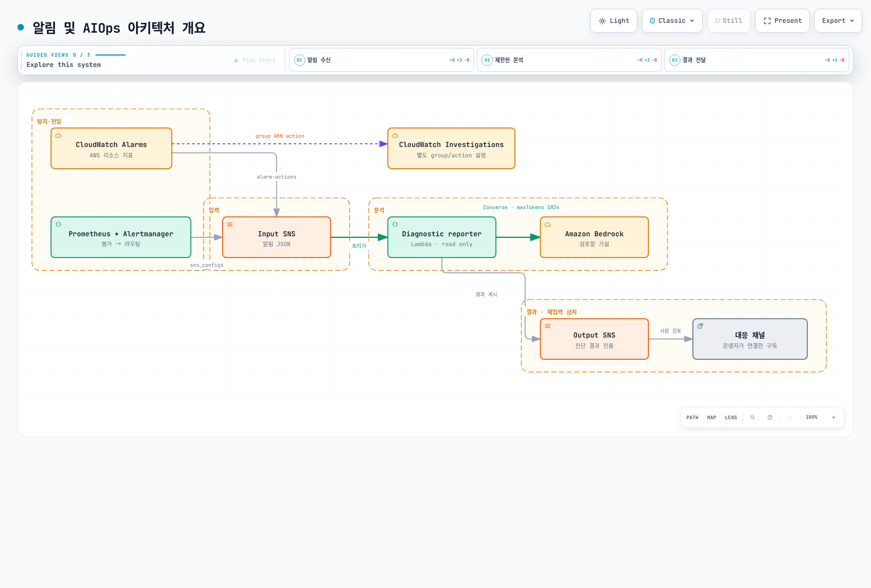The image size is (871, 588).
Task: Click the search magnifier icon in canvas toolbar
Action: [x=752, y=418]
